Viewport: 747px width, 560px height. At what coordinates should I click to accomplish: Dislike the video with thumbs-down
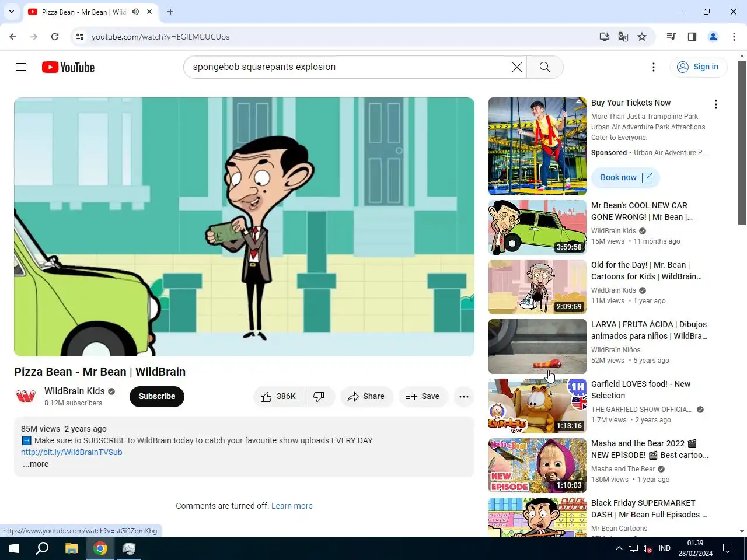pyautogui.click(x=319, y=397)
